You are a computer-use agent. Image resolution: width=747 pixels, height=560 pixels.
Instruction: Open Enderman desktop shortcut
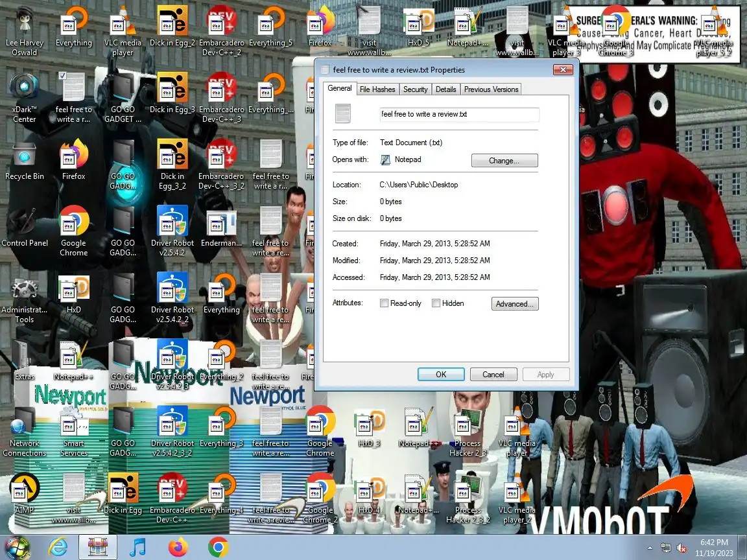tap(222, 229)
